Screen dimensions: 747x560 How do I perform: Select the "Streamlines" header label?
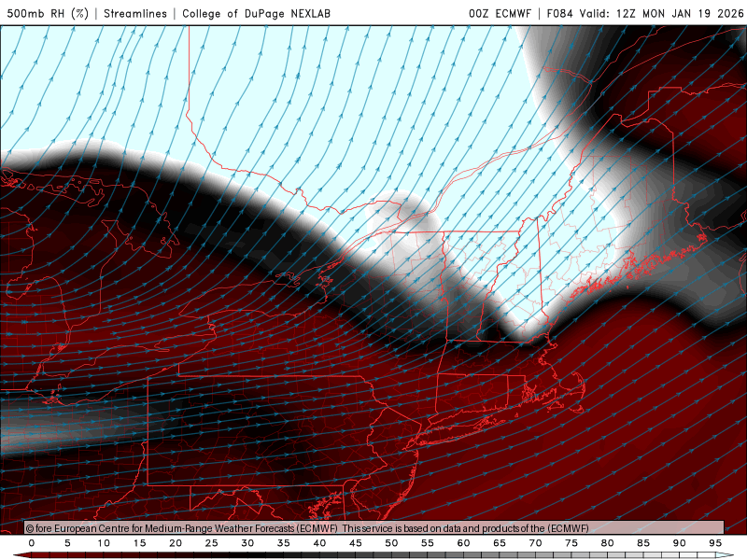coord(135,13)
